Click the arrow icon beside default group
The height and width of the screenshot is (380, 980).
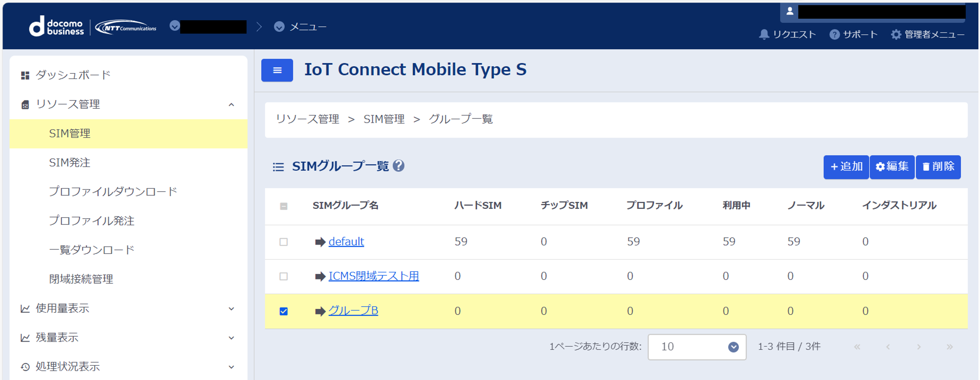(x=320, y=242)
